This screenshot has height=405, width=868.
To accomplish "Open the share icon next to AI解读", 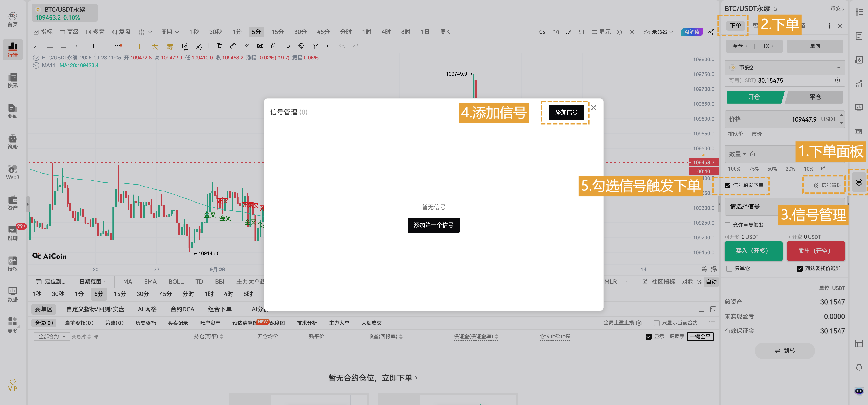I will click(711, 32).
